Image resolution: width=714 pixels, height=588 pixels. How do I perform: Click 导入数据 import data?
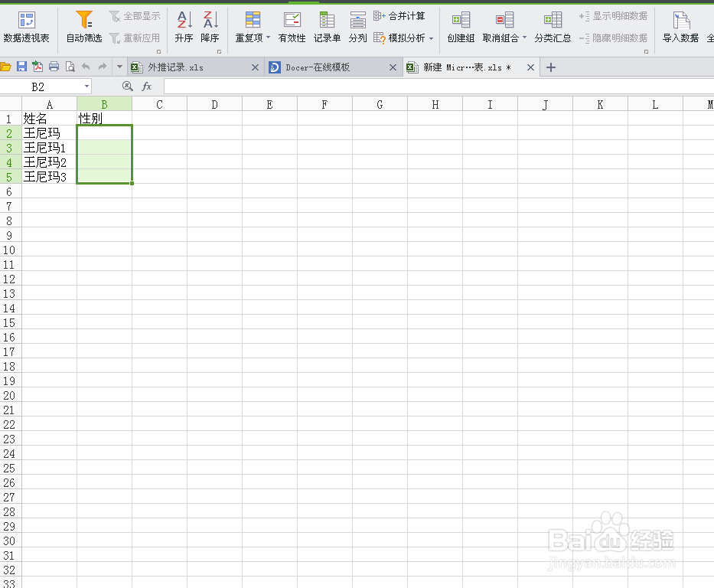pos(681,28)
